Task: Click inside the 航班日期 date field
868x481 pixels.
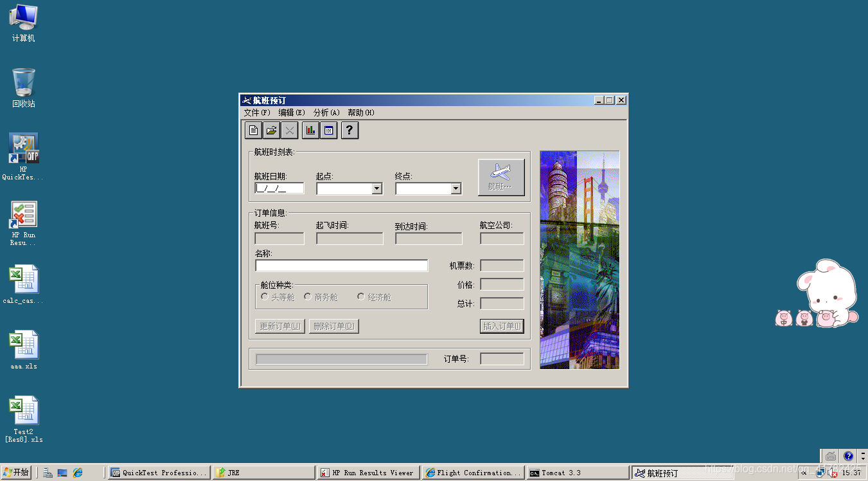Action: pyautogui.click(x=279, y=188)
